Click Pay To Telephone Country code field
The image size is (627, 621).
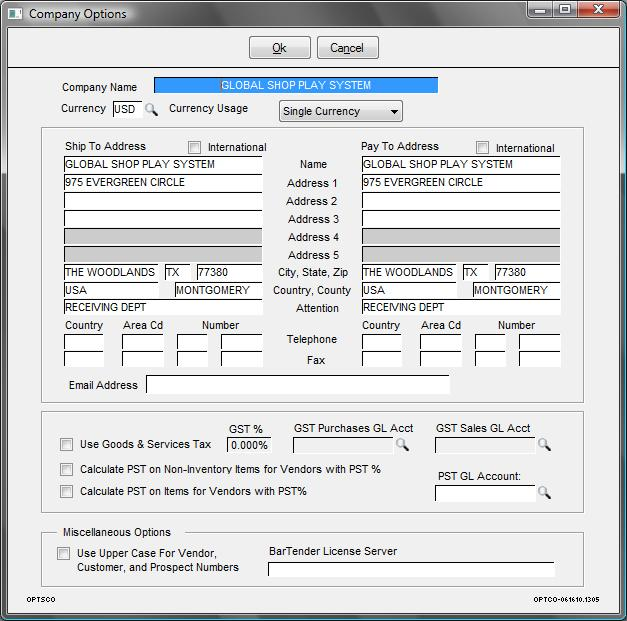click(x=382, y=342)
